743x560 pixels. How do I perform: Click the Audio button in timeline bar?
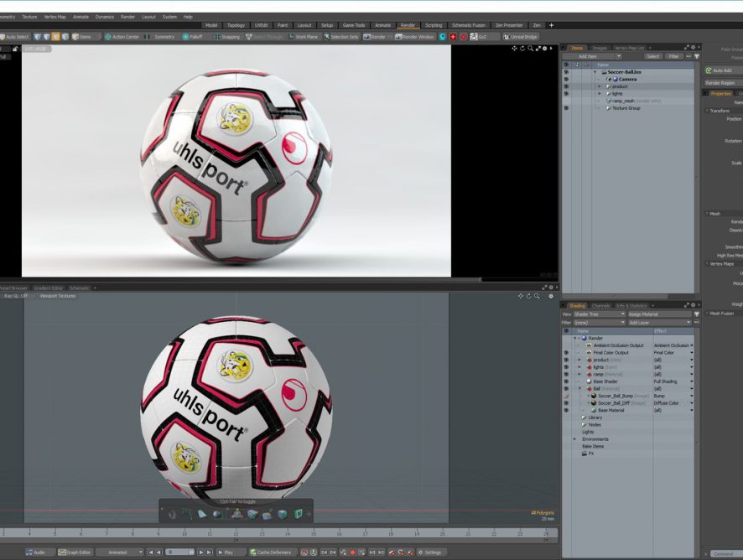(x=36, y=552)
